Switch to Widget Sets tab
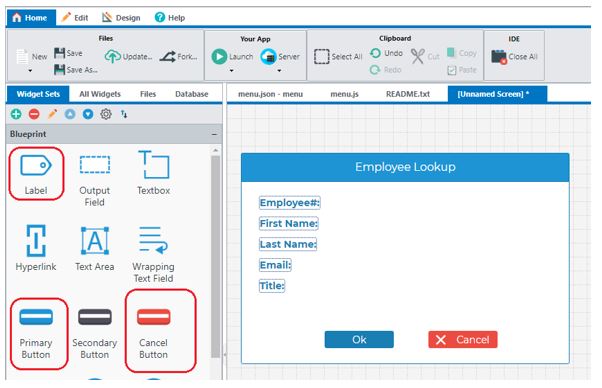The width and height of the screenshot is (602, 388). click(38, 94)
